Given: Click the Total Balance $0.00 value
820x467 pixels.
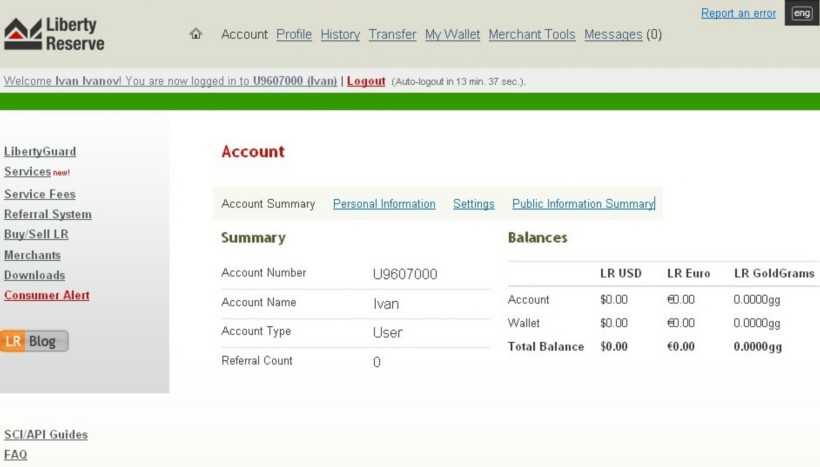Looking at the screenshot, I should 613,347.
